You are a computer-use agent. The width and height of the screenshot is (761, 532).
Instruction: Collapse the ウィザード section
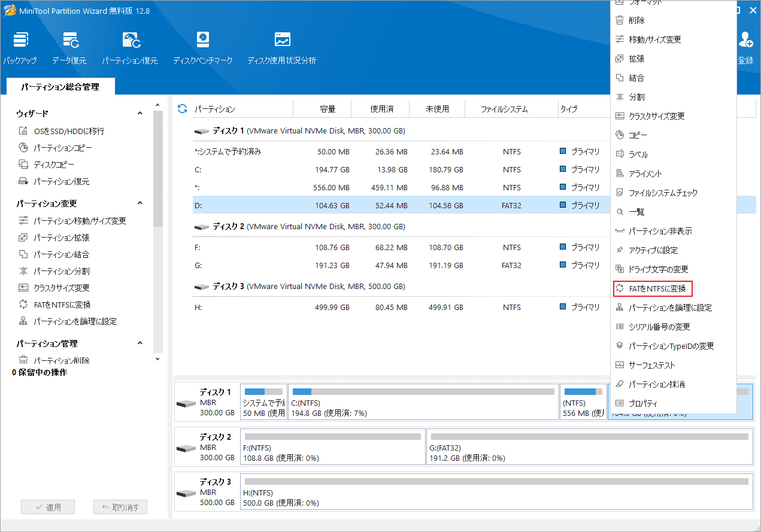[x=140, y=114]
